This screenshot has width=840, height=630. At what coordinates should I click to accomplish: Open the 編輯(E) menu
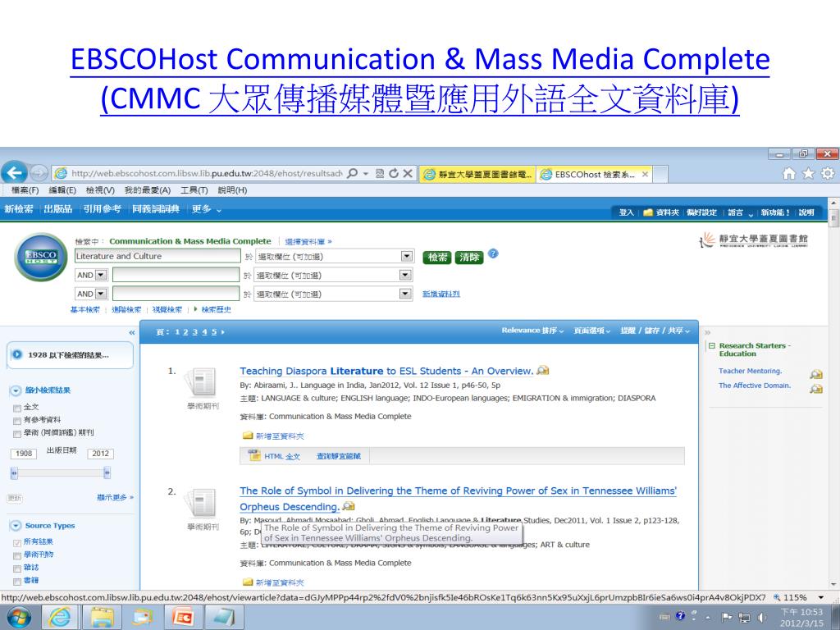pyautogui.click(x=62, y=190)
